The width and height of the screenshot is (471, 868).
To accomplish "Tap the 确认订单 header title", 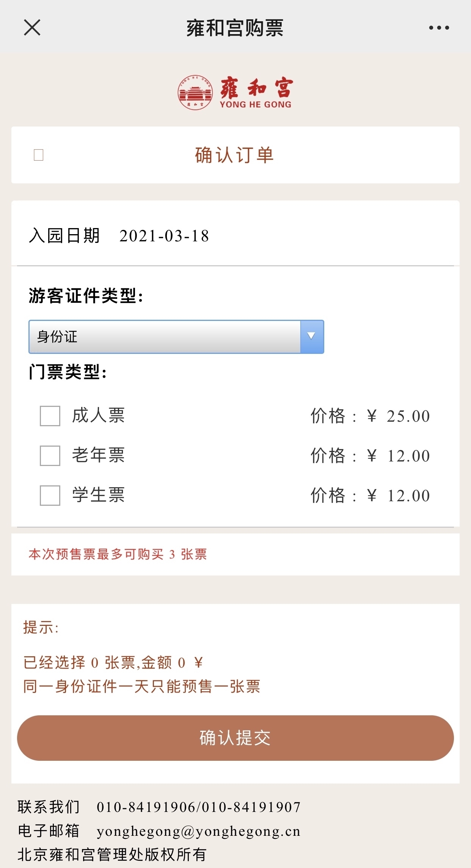I will click(234, 155).
